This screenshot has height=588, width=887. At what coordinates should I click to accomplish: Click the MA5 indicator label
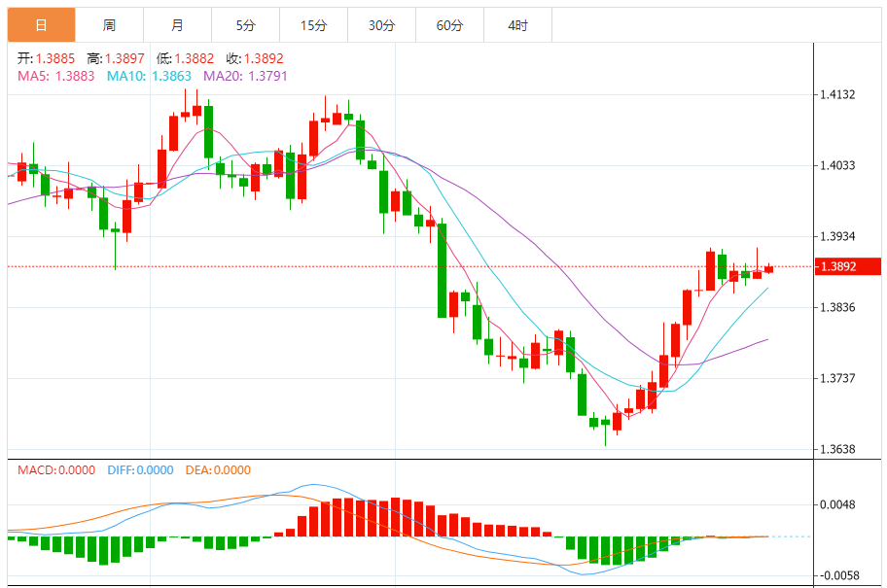[x=55, y=76]
